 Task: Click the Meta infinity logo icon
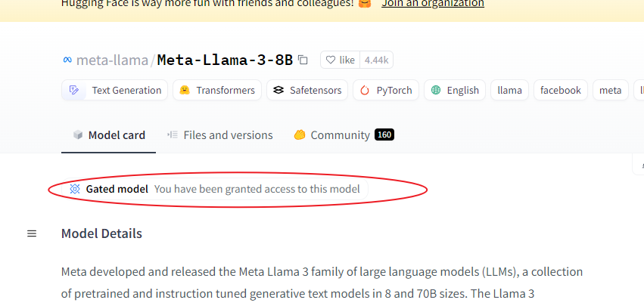(67, 60)
